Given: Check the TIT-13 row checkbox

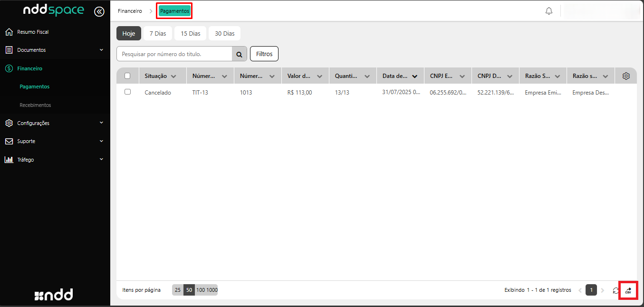Looking at the screenshot, I should point(127,92).
